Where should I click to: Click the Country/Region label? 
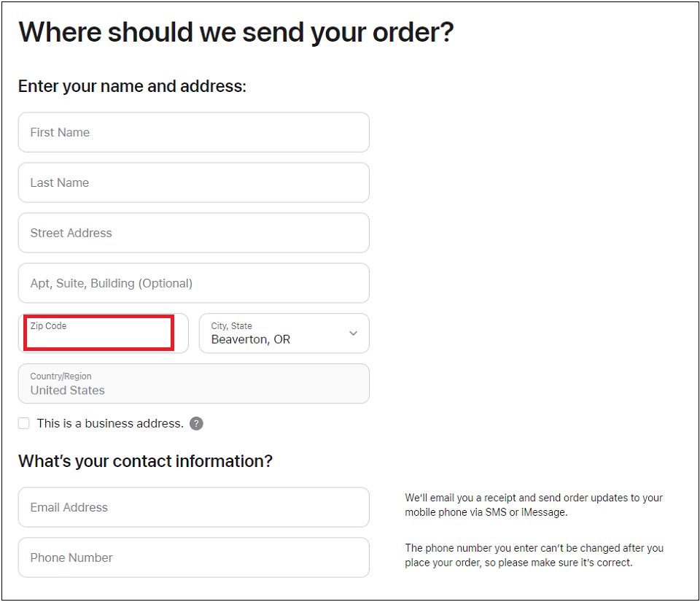pyautogui.click(x=61, y=377)
